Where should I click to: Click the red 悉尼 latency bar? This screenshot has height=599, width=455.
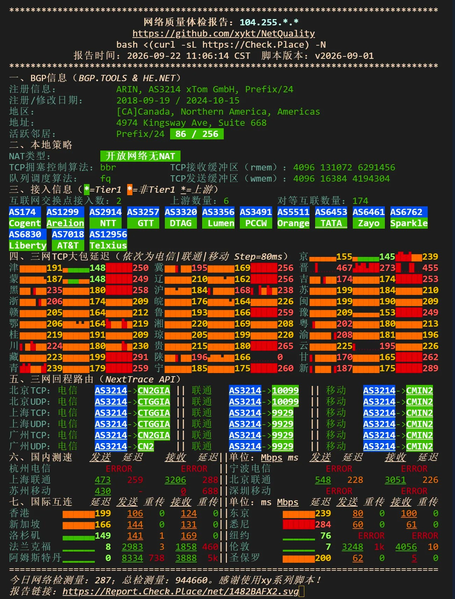pos(299,525)
